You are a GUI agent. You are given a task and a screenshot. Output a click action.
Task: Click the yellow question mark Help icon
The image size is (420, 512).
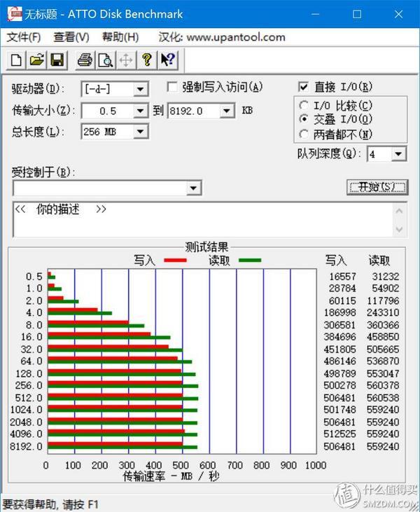point(147,60)
